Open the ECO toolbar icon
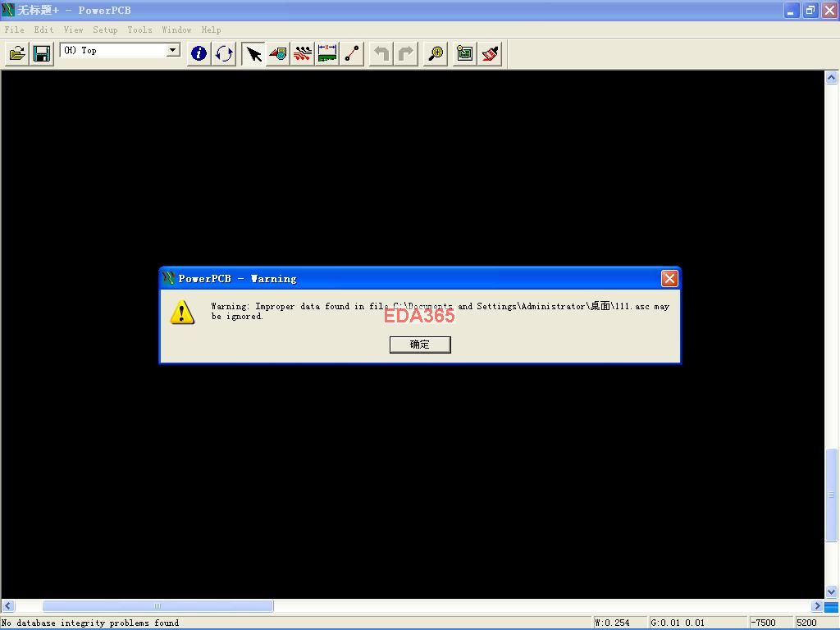This screenshot has height=630, width=840. pos(352,53)
